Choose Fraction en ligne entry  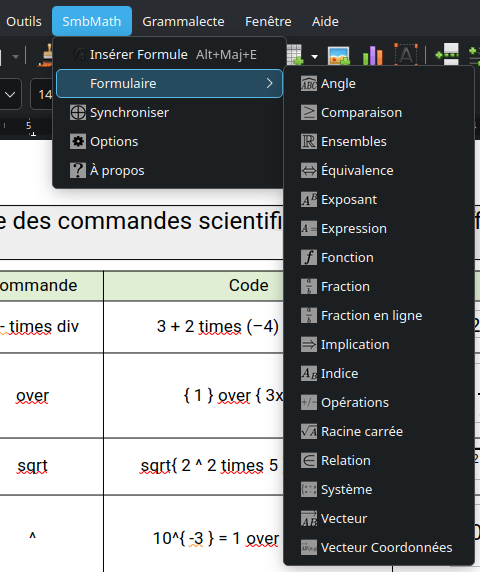pos(379,316)
